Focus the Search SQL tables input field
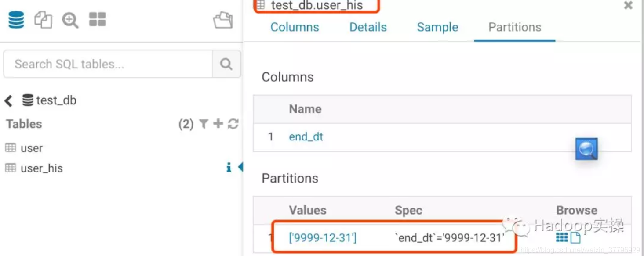This screenshot has width=644, height=258. click(x=108, y=64)
